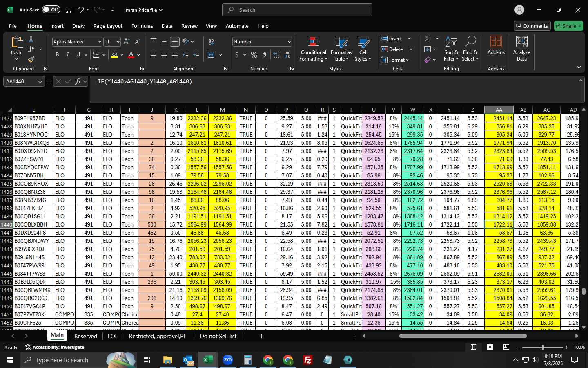Toggle Underline formatting
The width and height of the screenshot is (588, 368).
(x=78, y=55)
